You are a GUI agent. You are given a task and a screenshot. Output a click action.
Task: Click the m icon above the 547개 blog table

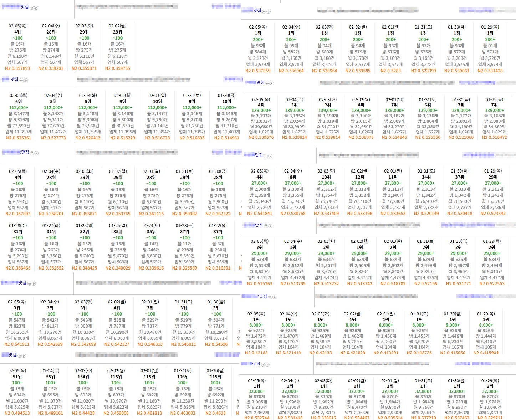click(x=30, y=283)
